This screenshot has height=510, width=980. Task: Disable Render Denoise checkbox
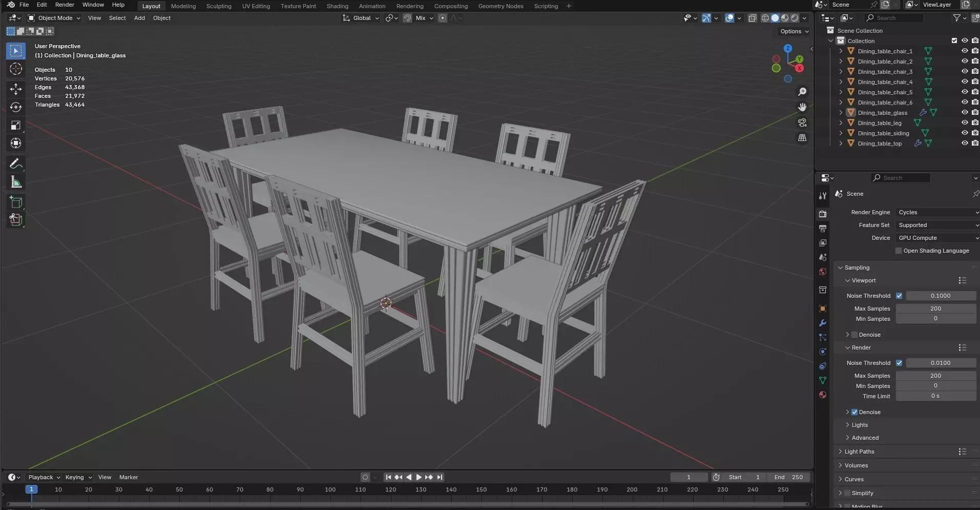[854, 412]
